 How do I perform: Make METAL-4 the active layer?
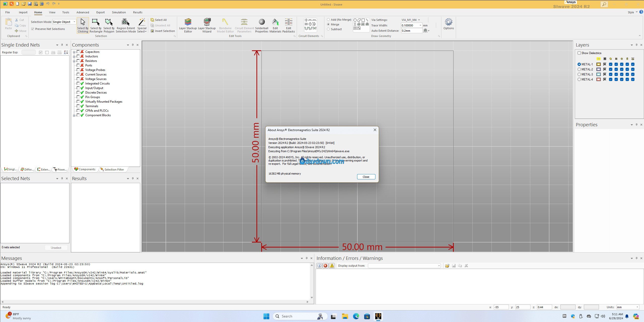point(579,79)
